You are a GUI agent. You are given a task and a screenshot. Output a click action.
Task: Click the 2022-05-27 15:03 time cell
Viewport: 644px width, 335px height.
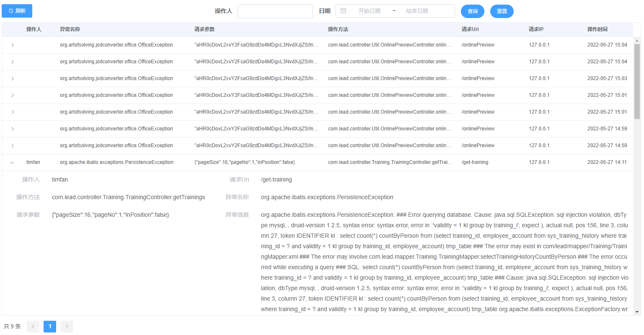coord(607,78)
